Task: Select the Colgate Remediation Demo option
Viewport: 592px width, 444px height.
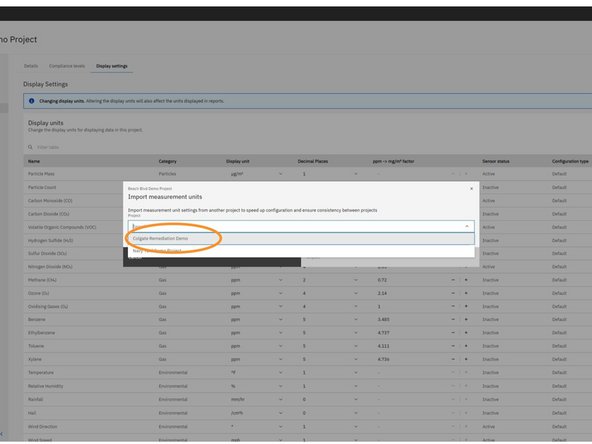Action: [x=301, y=239]
